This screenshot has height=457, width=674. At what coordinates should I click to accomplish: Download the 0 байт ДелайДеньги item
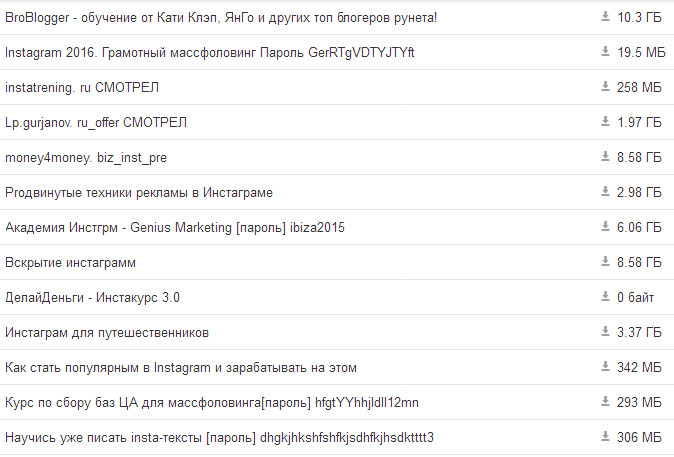pyautogui.click(x=605, y=297)
